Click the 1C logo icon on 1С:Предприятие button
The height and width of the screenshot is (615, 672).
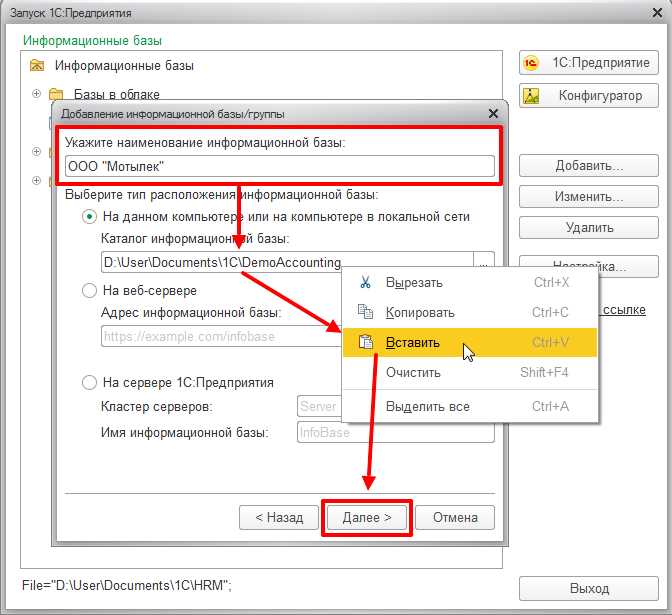(531, 63)
